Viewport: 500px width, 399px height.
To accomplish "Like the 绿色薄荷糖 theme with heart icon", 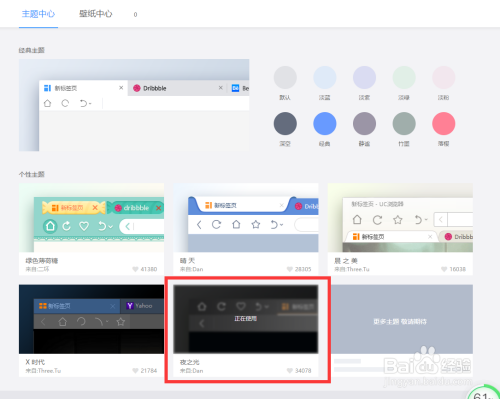I will tap(135, 269).
